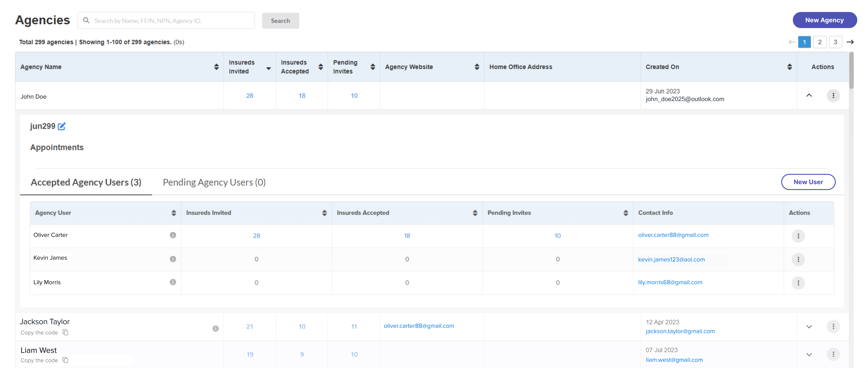The width and height of the screenshot is (868, 382).
Task: Open the actions menu for John Doe row
Action: point(833,95)
